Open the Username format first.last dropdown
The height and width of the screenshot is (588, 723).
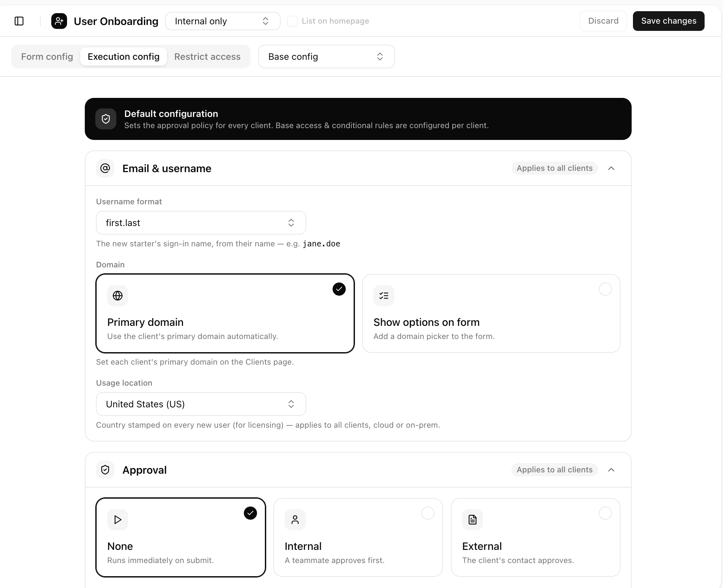tap(201, 223)
